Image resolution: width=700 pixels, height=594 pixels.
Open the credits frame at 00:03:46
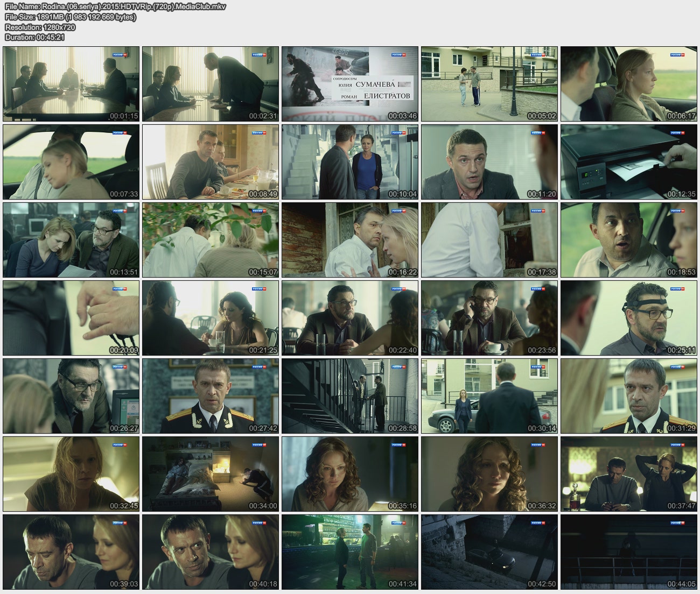point(350,84)
